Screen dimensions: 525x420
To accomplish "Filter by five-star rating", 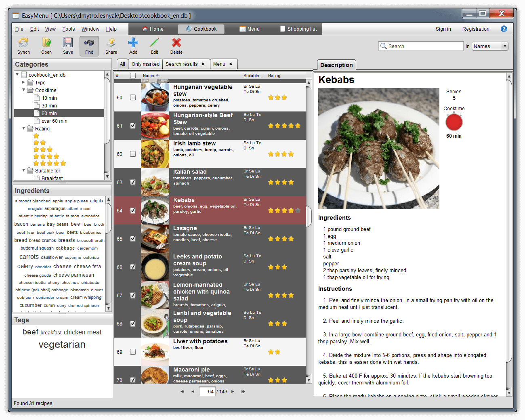I will tap(50, 163).
